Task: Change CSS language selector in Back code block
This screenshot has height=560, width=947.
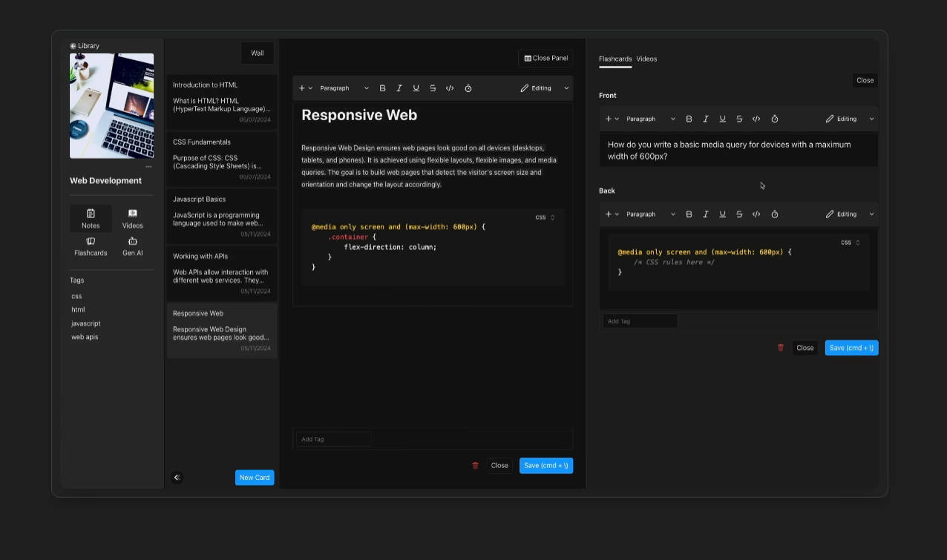Action: click(x=851, y=243)
